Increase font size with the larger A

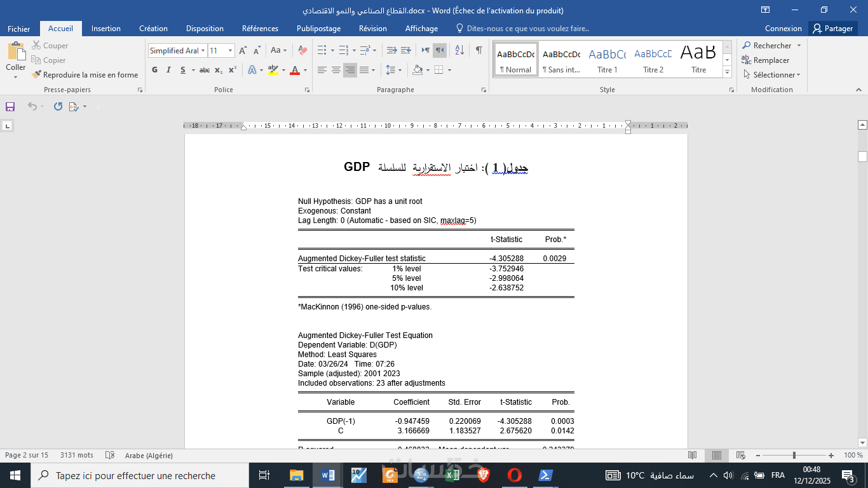point(243,51)
